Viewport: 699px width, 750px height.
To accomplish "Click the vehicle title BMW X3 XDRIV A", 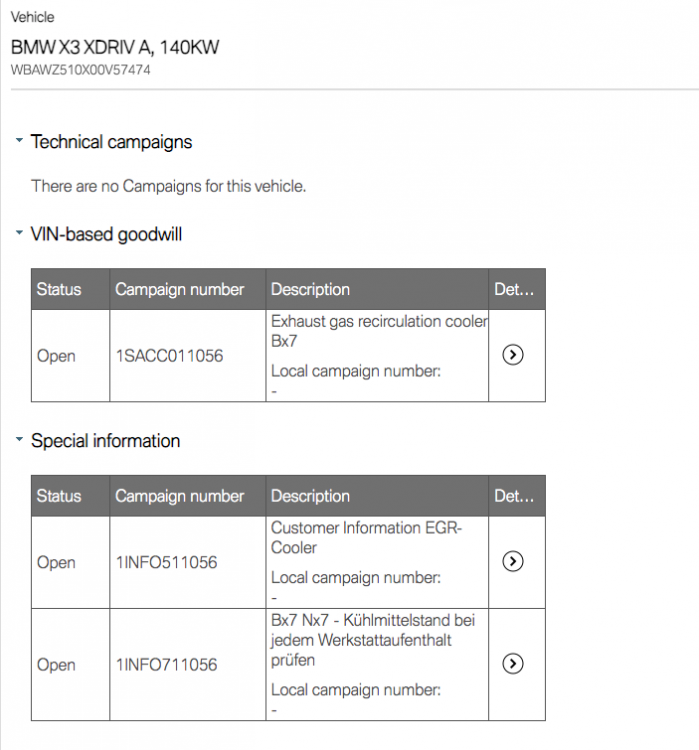I will click(x=115, y=47).
